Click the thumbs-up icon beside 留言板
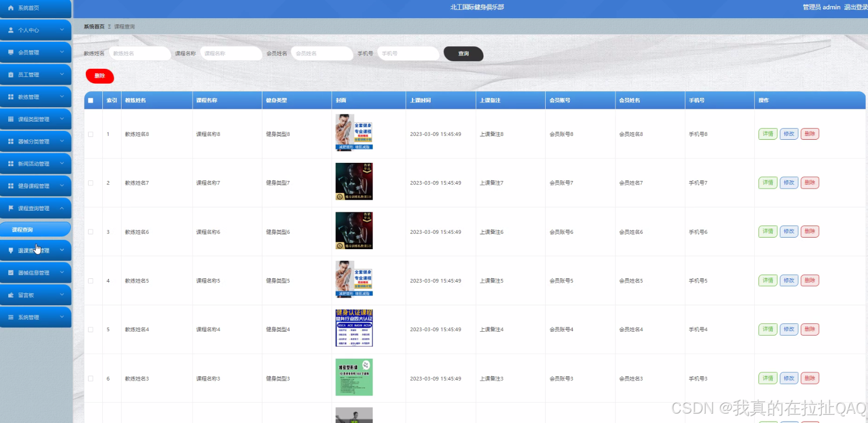868x423 pixels. pos(11,295)
